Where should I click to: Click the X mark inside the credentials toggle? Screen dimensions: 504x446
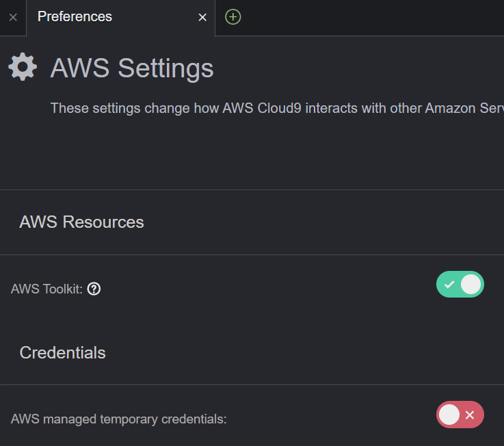tap(470, 415)
